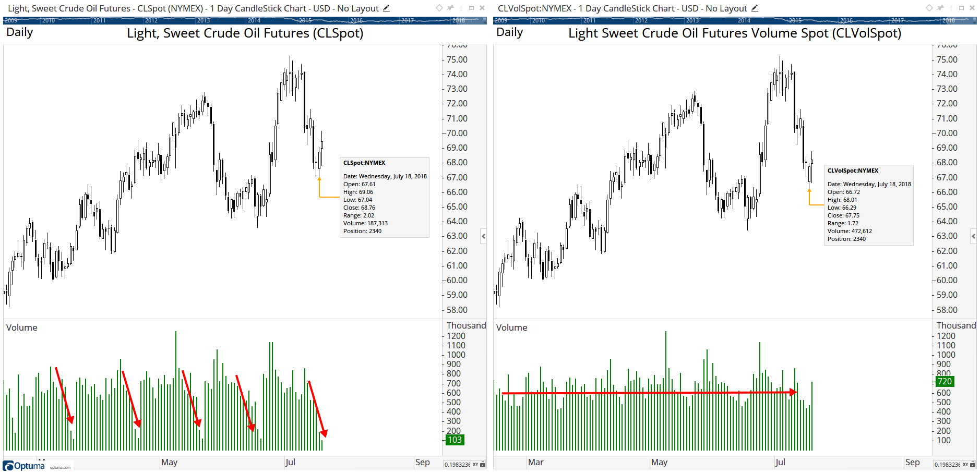Close the CLVolSpot chart window
Screen dimensions: 980x473
tap(972, 8)
